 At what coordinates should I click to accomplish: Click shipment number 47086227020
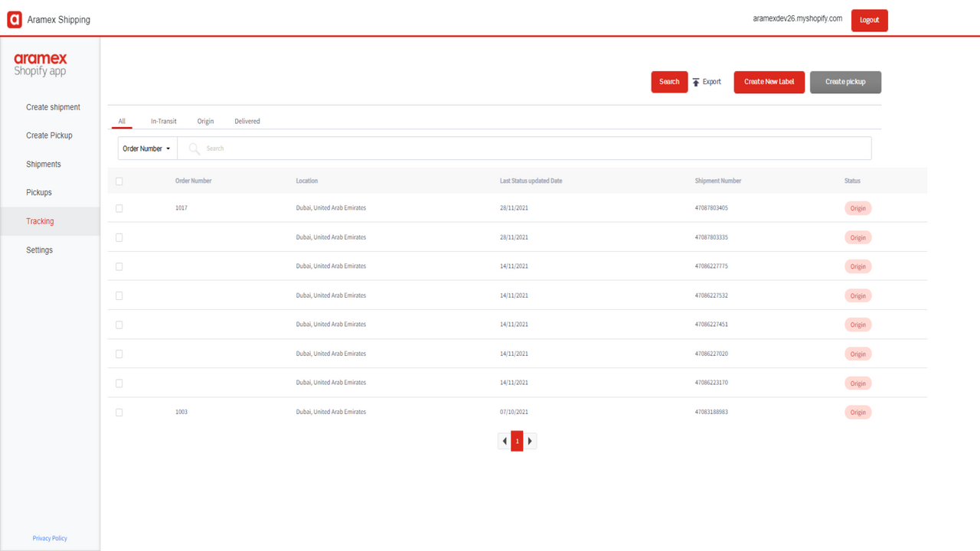(711, 354)
